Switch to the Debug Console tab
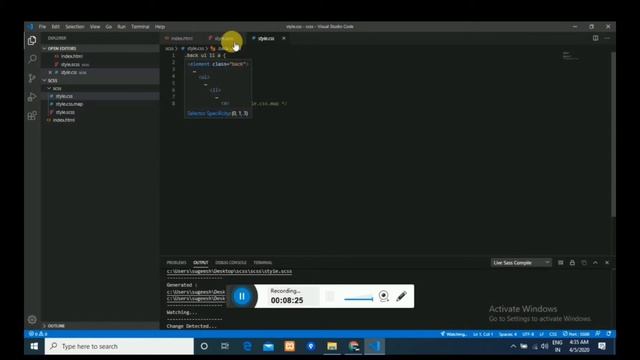 point(231,262)
